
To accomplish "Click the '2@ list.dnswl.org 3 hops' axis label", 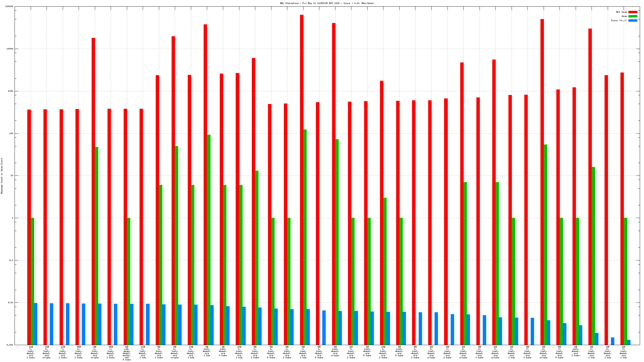I will [576, 351].
